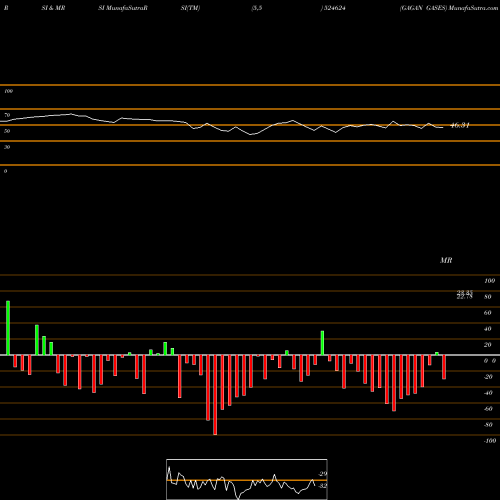This screenshot has width=500, height=500.
Task: Click the -60 label on MR axis
Action: 488,409
